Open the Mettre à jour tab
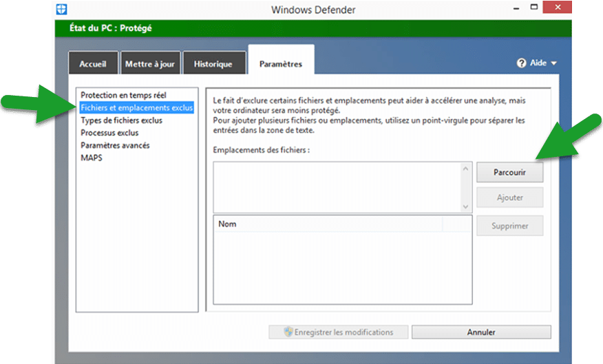 coord(150,64)
